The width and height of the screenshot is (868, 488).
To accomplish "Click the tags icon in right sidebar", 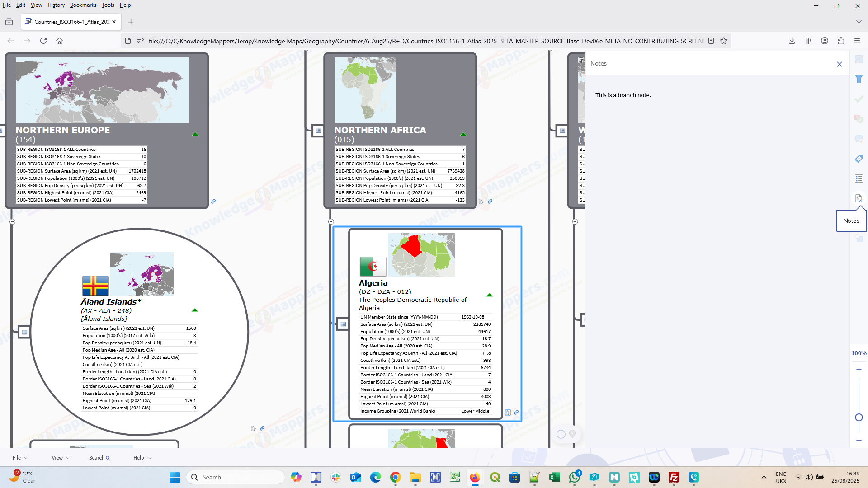I will click(859, 159).
